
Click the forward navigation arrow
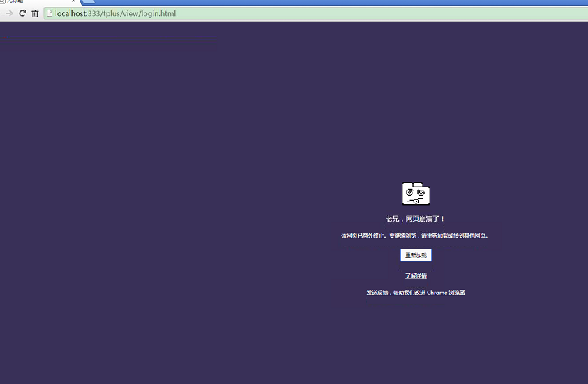(9, 13)
